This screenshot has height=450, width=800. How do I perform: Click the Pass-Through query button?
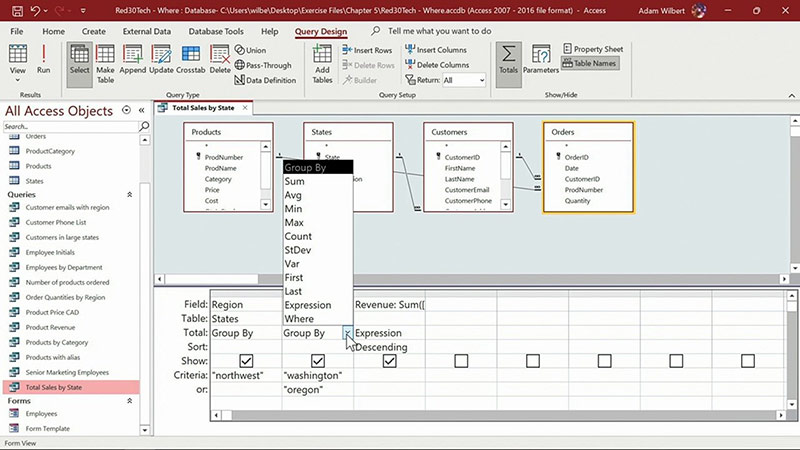(x=263, y=65)
